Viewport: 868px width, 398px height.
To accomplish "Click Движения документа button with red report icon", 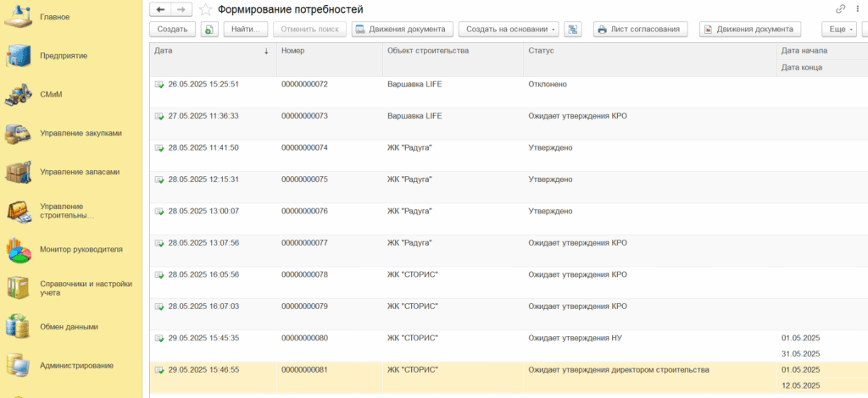I will click(x=750, y=30).
